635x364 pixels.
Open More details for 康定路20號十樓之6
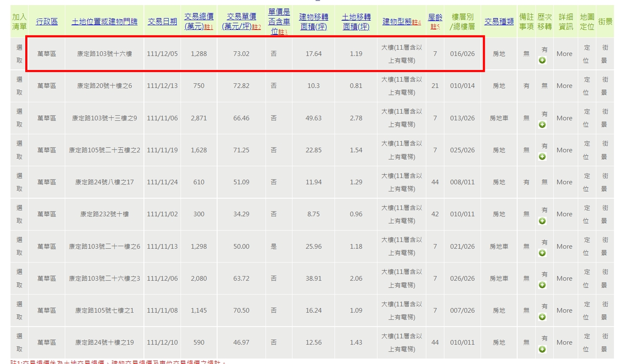pos(564,86)
